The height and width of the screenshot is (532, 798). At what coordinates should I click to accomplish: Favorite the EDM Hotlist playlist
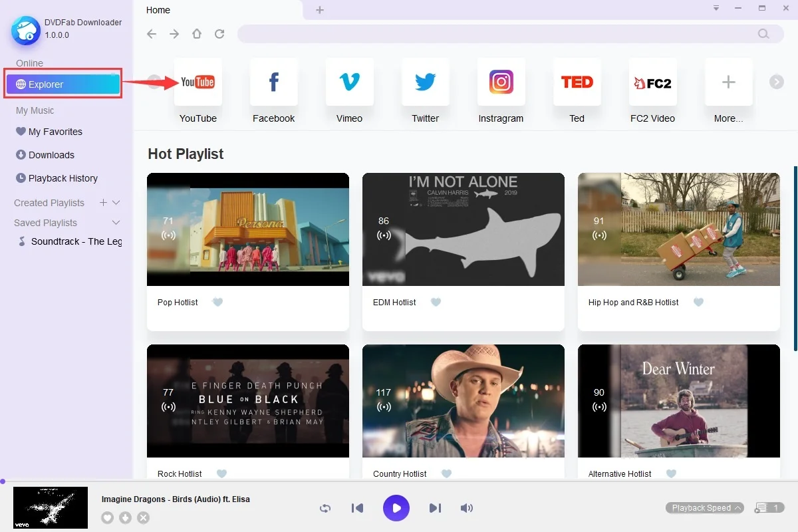coord(436,302)
